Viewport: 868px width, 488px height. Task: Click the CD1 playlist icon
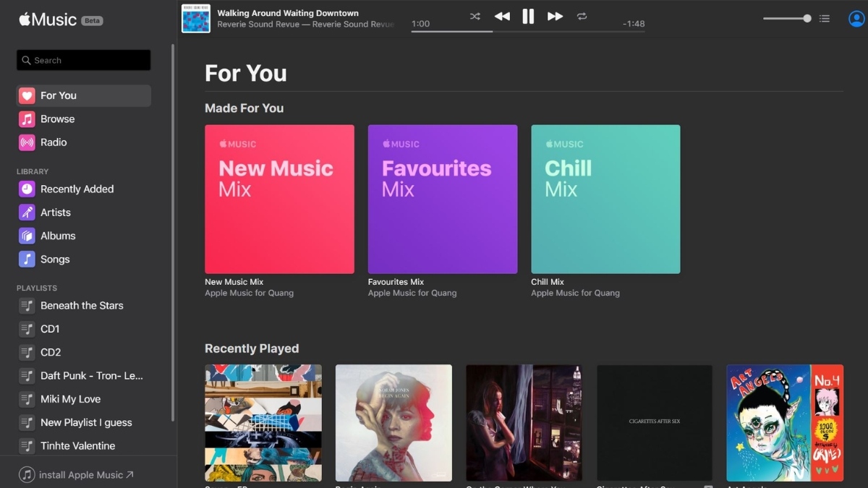pyautogui.click(x=27, y=329)
